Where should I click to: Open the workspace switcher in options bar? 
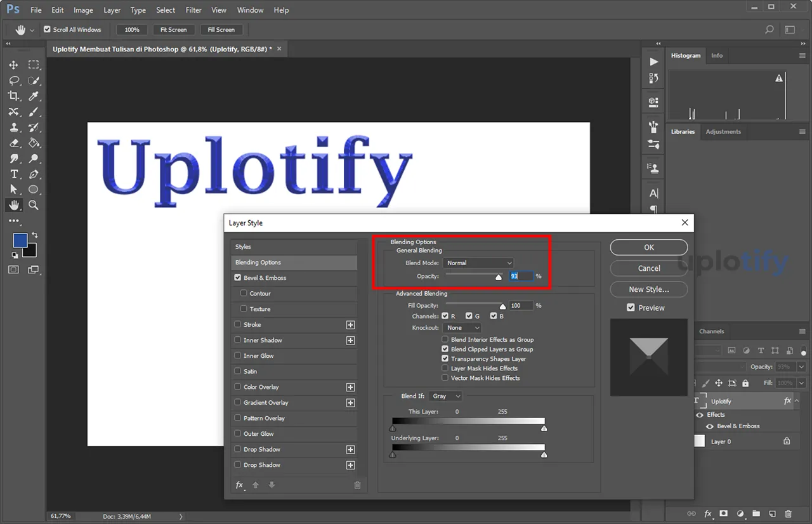click(790, 30)
